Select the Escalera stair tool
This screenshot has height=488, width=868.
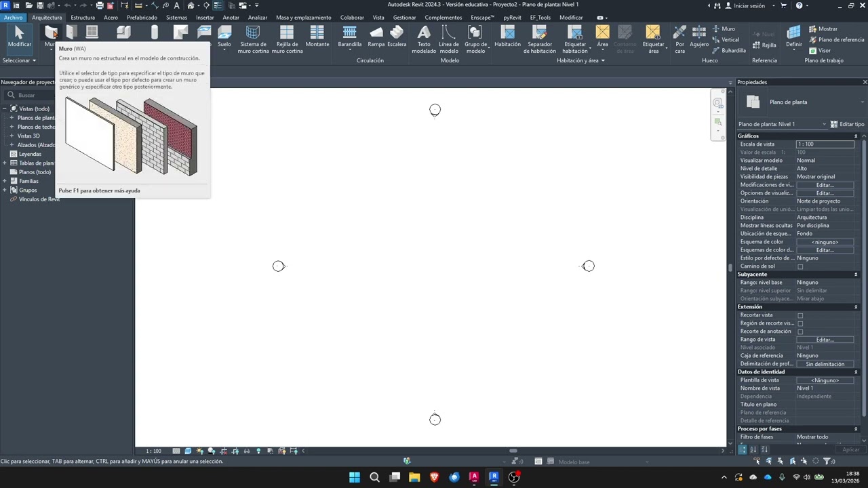tap(397, 36)
